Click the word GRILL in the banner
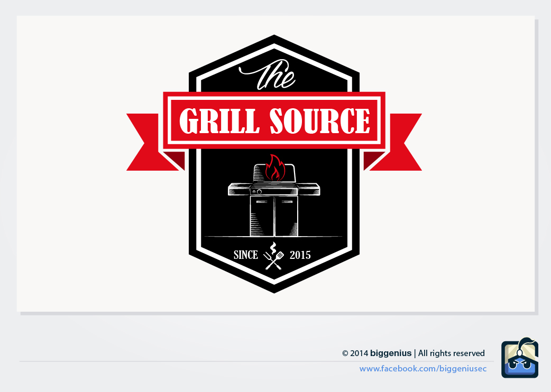The width and height of the screenshot is (551, 392). pyautogui.click(x=219, y=121)
